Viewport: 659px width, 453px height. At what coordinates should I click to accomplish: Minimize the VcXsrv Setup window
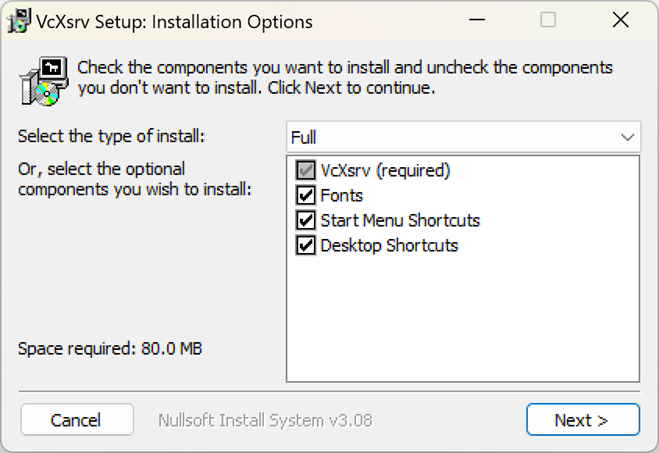point(477,20)
